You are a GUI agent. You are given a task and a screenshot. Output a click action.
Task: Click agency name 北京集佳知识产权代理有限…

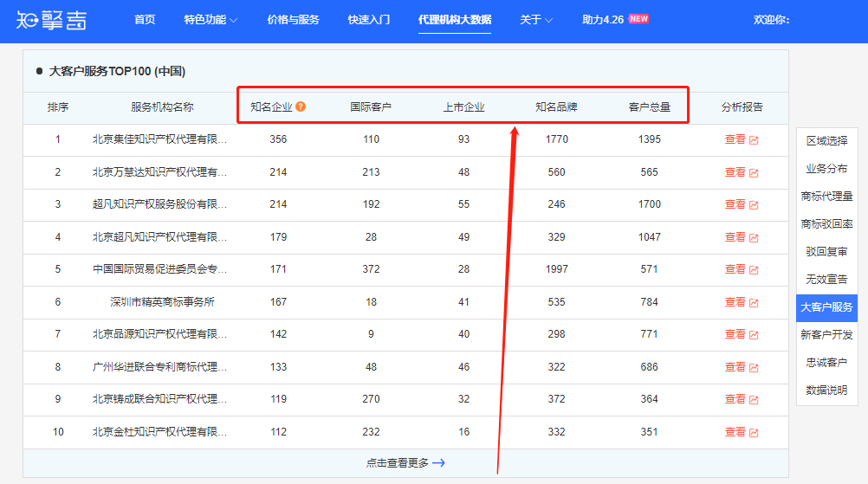pyautogui.click(x=160, y=139)
